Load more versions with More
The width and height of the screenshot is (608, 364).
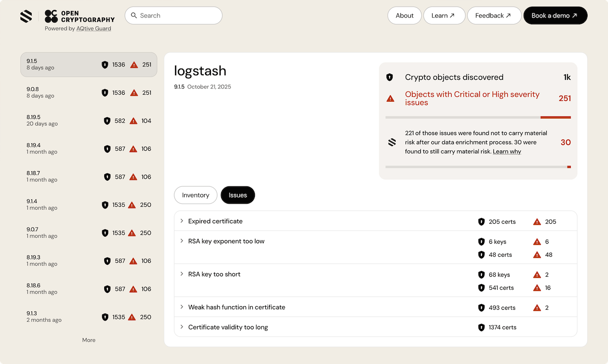pos(89,340)
